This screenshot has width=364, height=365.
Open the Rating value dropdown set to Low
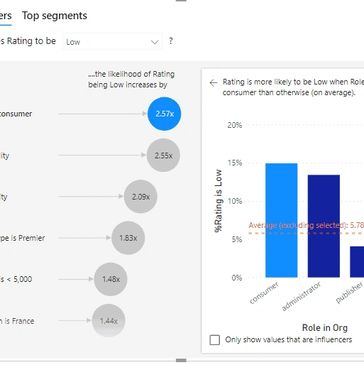coord(112,42)
